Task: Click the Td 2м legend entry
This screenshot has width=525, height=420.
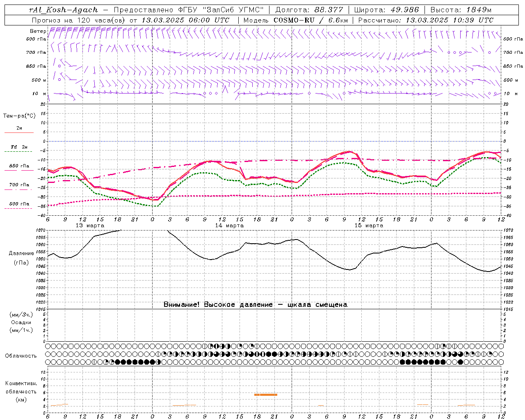Action: (x=19, y=147)
